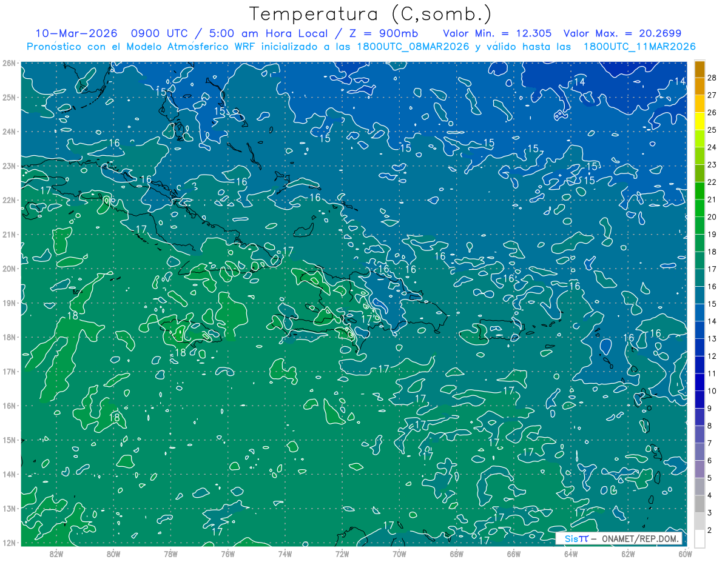Viewport: 728px width, 562px height.
Task: Click the "74W" longitude axis label
Action: pyautogui.click(x=285, y=554)
